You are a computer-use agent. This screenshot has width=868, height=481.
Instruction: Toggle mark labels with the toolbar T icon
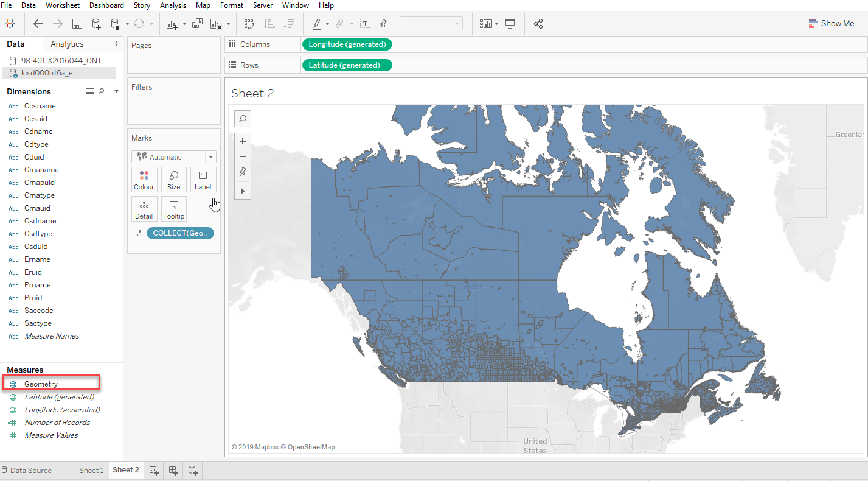366,24
